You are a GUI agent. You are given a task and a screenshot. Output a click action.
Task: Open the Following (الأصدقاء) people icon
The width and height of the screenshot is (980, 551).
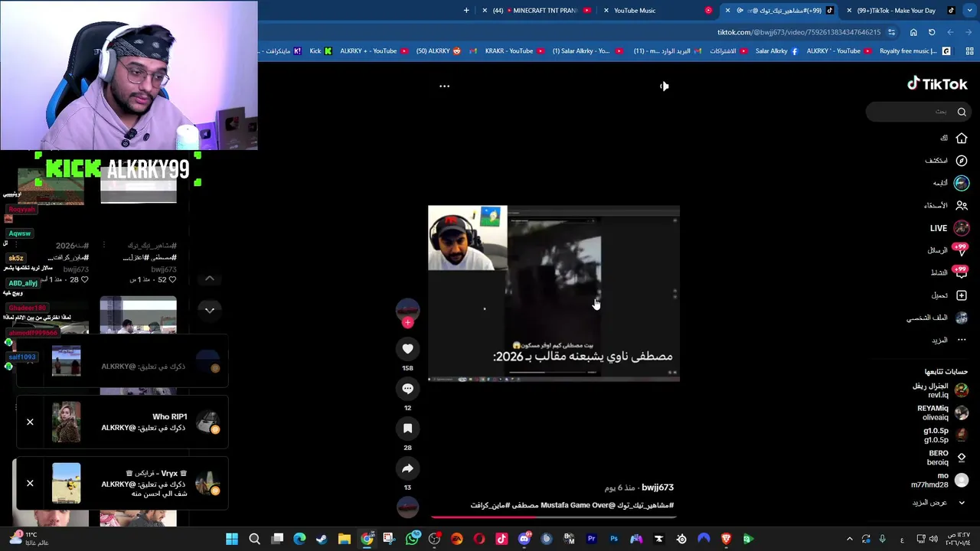[962, 205]
